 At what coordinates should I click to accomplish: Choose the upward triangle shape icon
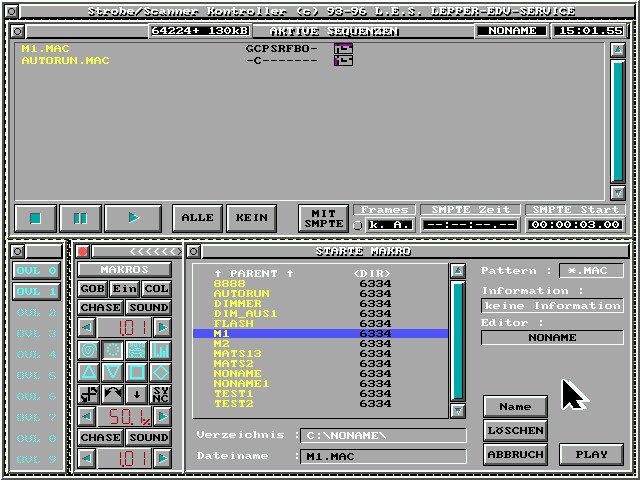[x=89, y=372]
